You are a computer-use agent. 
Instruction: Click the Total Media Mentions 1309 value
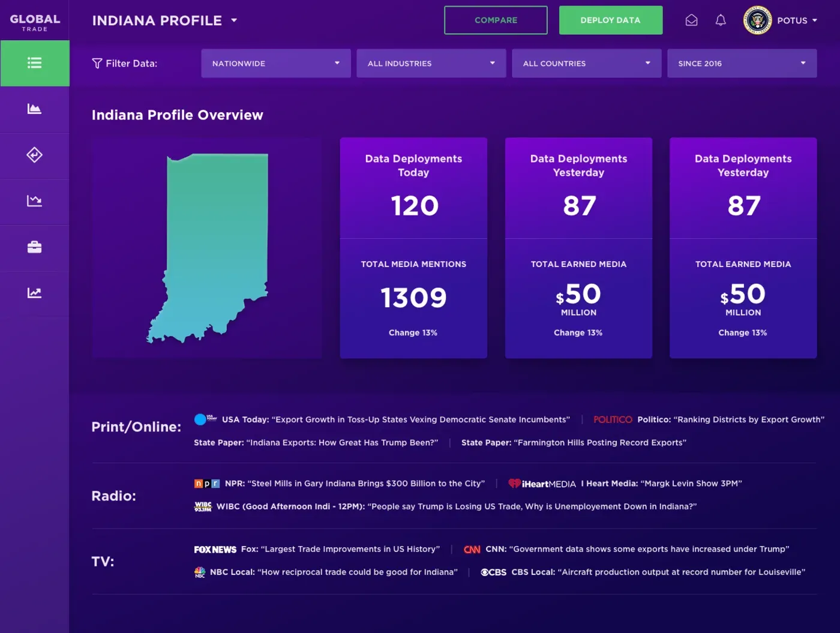point(413,298)
